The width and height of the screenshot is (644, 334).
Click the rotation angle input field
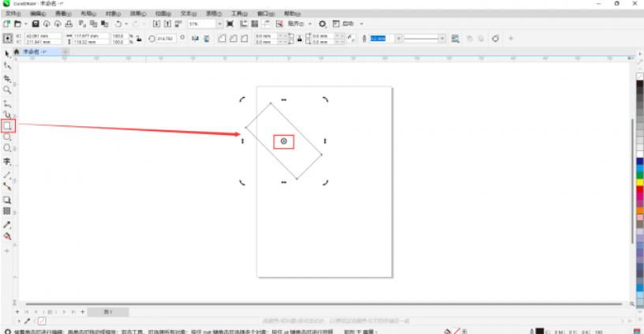pyautogui.click(x=167, y=38)
